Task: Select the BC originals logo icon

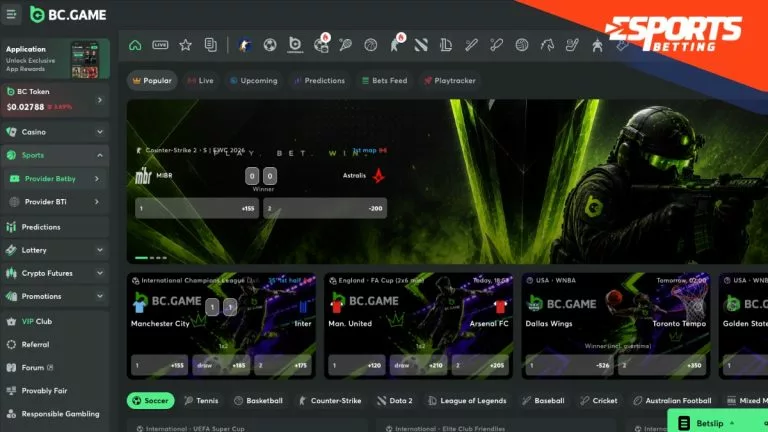Action: 295,45
